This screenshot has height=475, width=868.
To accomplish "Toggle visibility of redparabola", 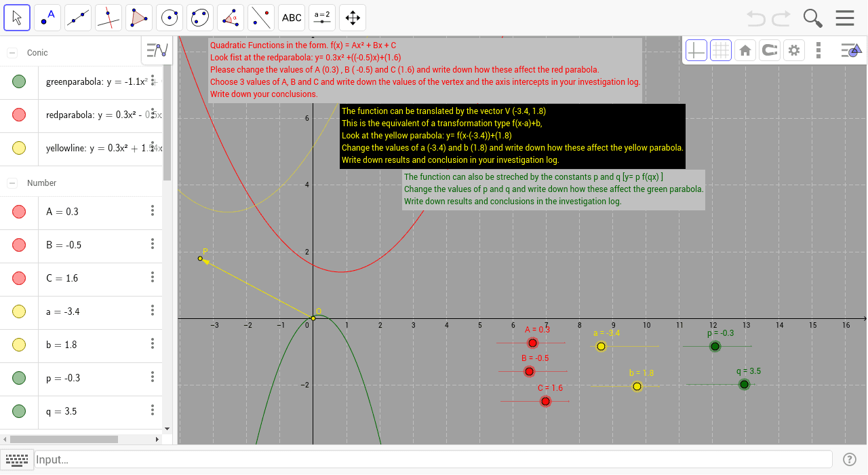I will click(19, 115).
